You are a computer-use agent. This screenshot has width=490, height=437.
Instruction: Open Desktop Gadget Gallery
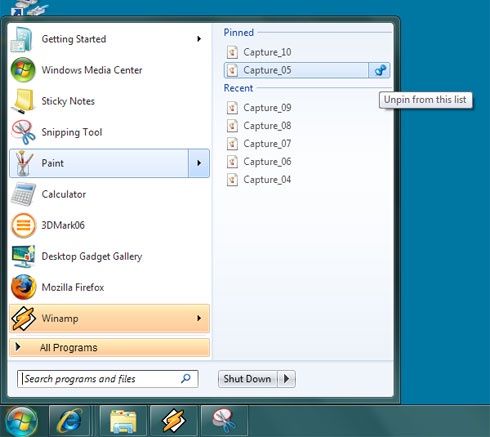[109, 256]
